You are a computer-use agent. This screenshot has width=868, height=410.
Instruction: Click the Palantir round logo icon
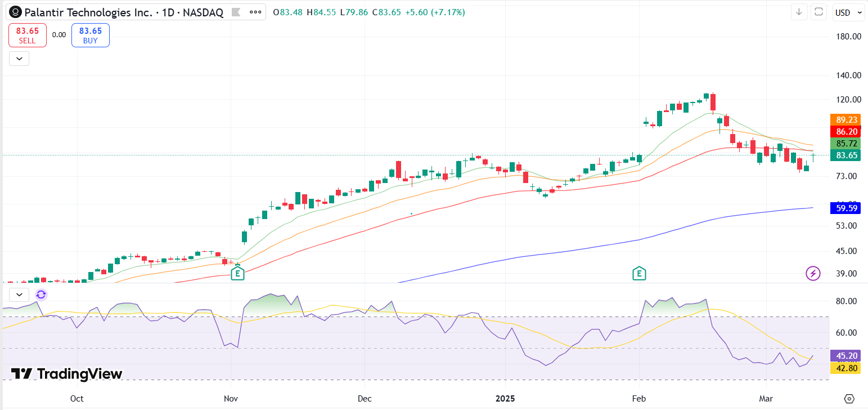(16, 11)
